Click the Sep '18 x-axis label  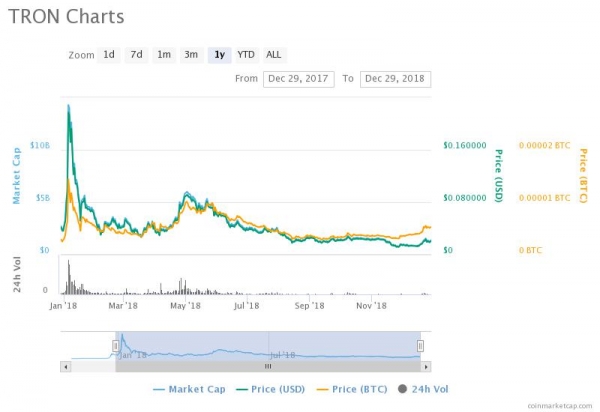point(309,306)
